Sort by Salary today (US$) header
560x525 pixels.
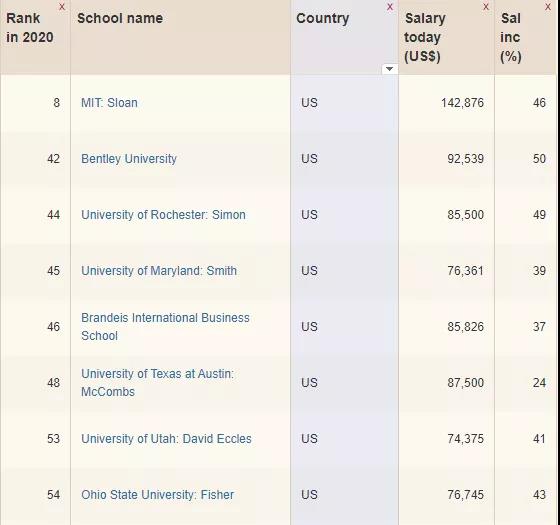(425, 37)
